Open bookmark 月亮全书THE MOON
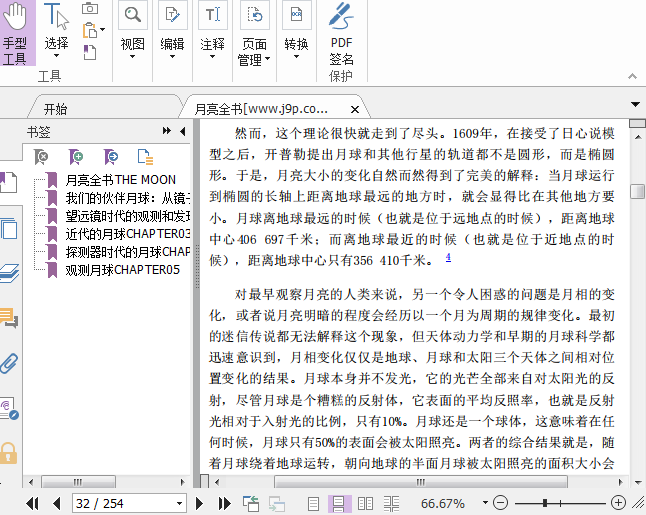646x515 pixels. coord(121,180)
